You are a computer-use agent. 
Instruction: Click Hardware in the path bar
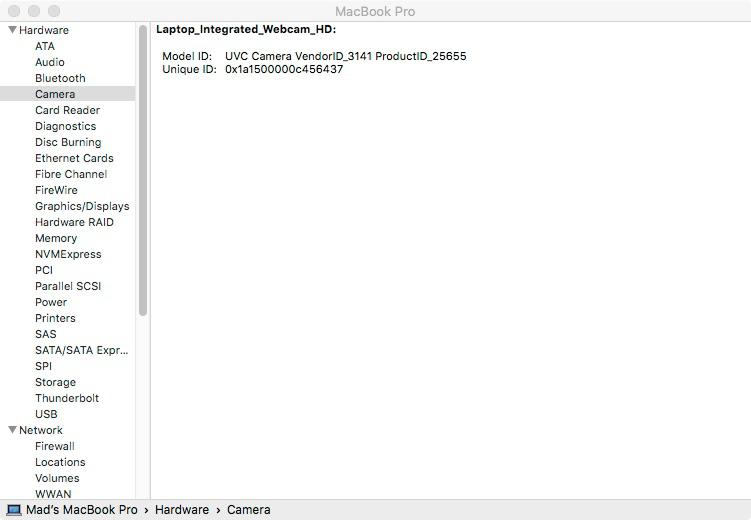[182, 510]
